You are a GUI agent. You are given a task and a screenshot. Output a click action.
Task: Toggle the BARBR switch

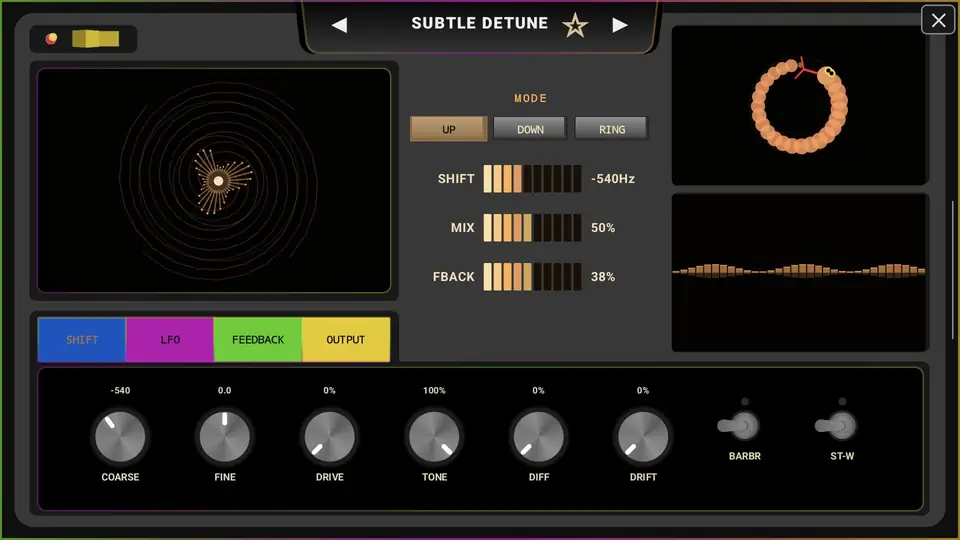click(x=739, y=426)
